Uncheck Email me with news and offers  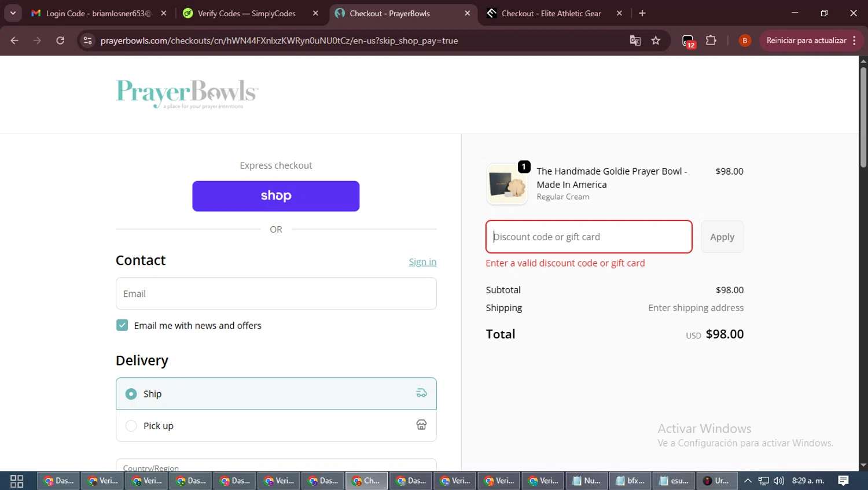coord(122,325)
